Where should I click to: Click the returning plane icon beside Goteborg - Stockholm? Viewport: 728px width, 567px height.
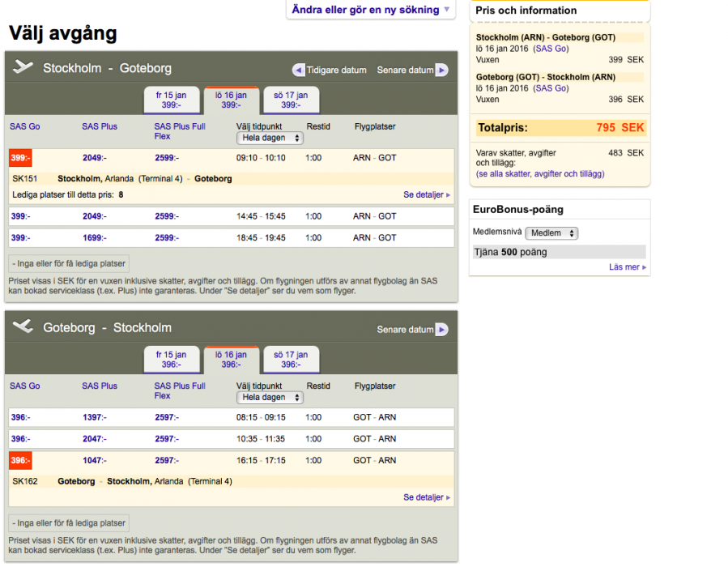click(23, 326)
